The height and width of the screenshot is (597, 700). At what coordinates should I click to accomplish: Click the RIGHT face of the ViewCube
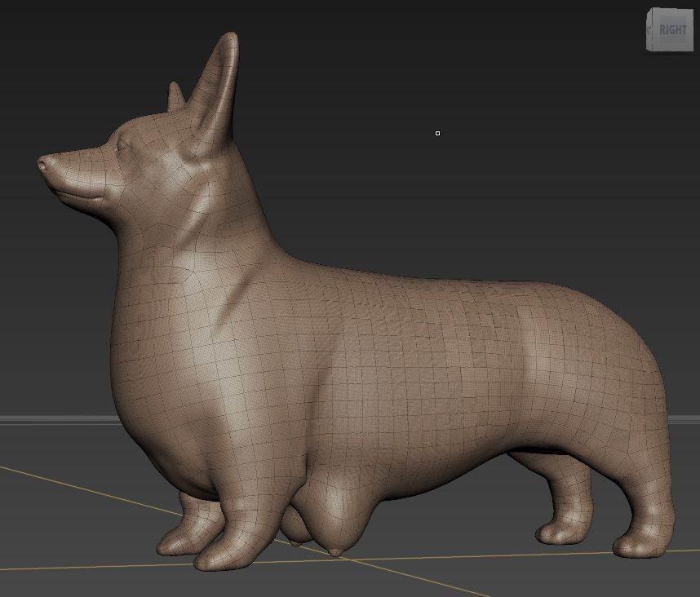click(674, 30)
